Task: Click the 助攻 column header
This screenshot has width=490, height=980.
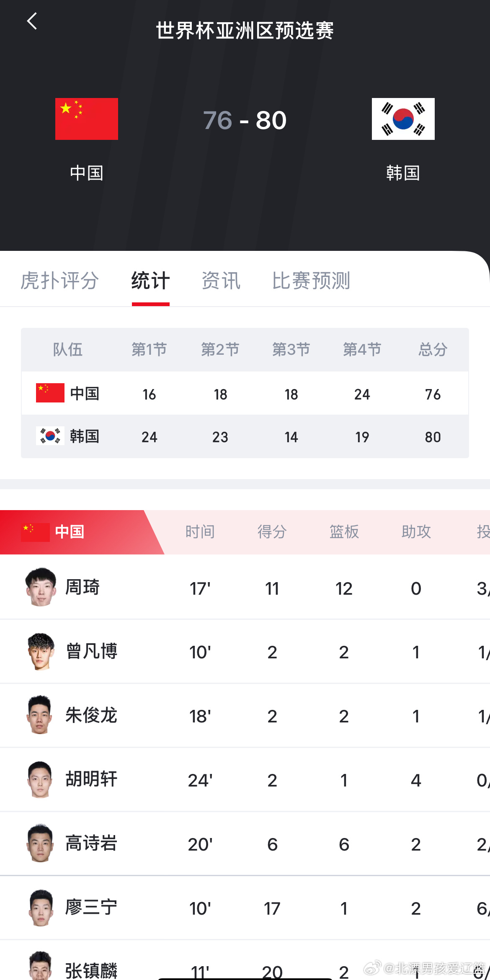Action: click(415, 532)
